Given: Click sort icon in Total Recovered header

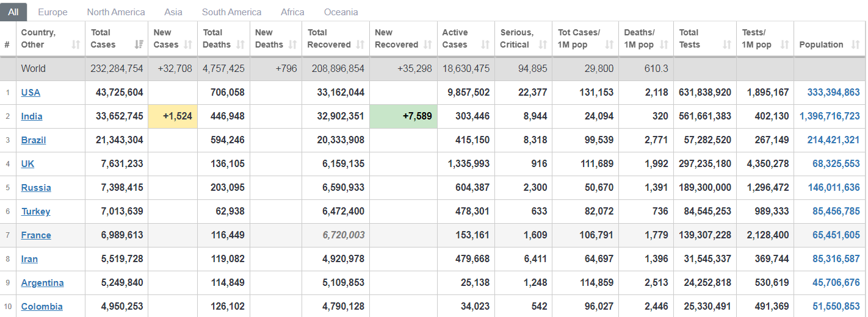Looking at the screenshot, I should click(x=360, y=45).
